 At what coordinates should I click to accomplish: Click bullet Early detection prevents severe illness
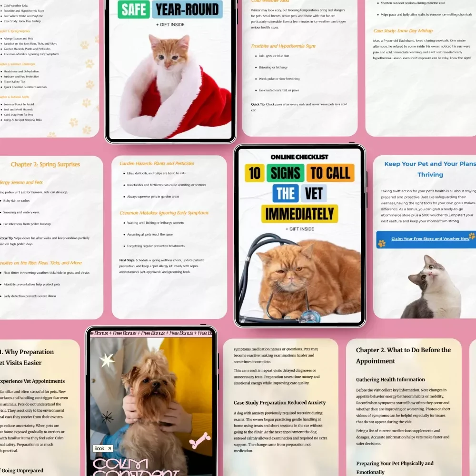point(30,296)
